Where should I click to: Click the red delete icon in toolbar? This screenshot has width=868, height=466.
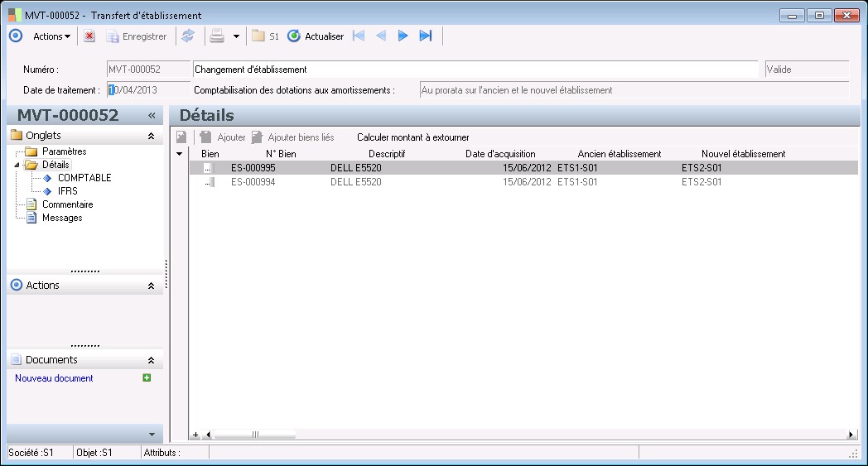(x=89, y=36)
